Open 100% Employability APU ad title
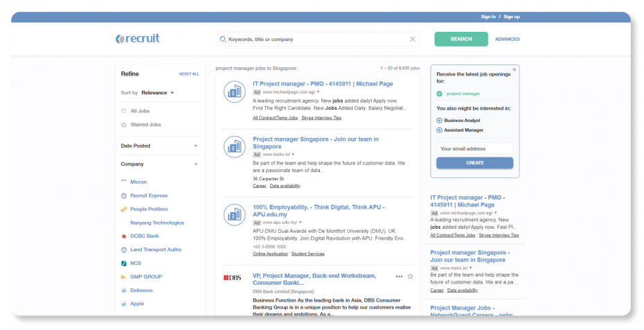This screenshot has width=644, height=330. click(319, 211)
